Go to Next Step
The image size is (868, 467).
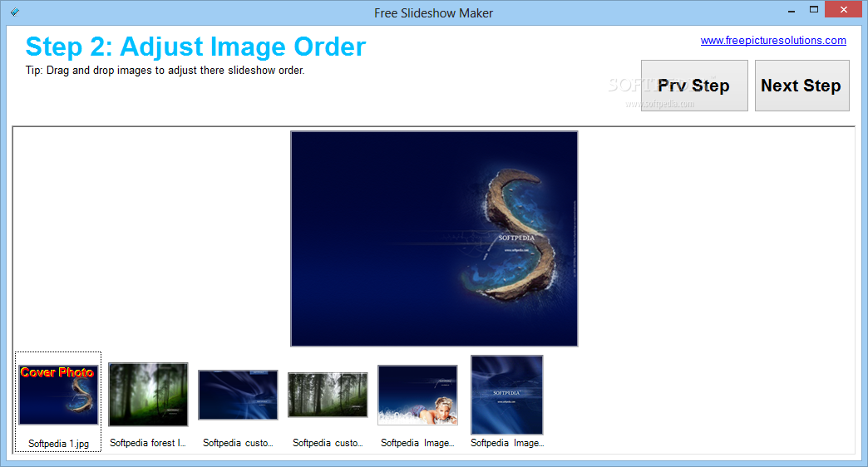pos(801,86)
